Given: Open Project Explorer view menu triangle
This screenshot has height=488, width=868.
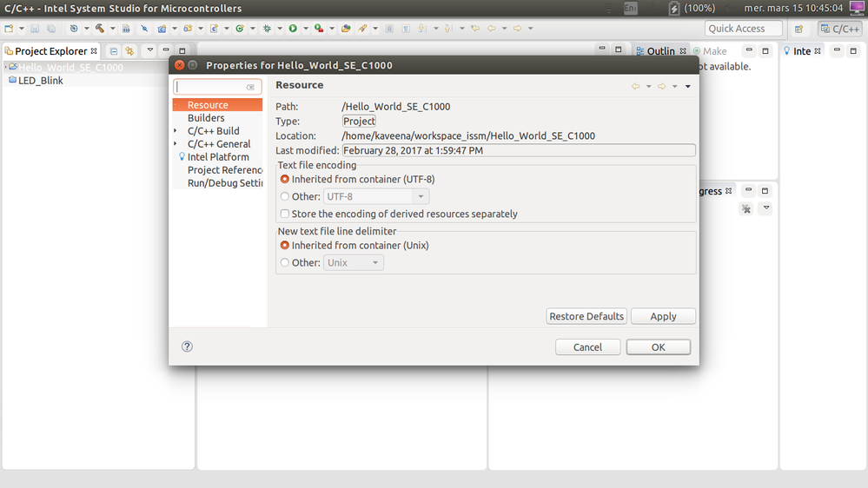Looking at the screenshot, I should (x=149, y=50).
